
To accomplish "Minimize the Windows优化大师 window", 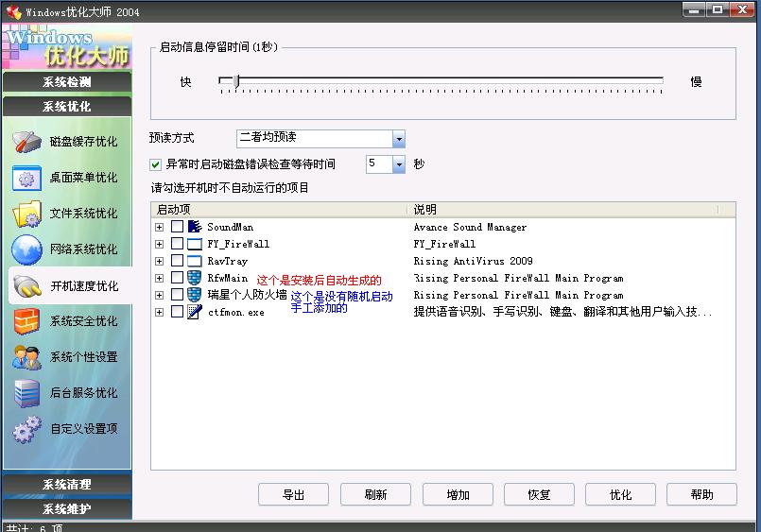I will (x=694, y=9).
